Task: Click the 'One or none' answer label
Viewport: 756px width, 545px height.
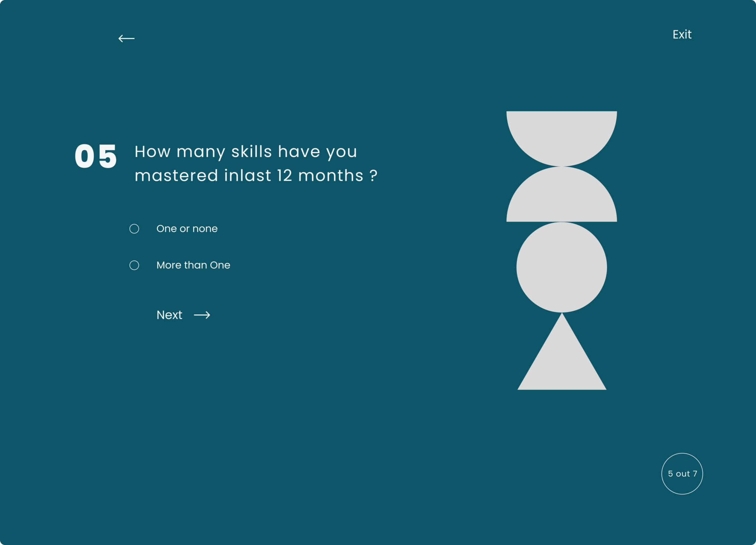Action: pyautogui.click(x=187, y=229)
